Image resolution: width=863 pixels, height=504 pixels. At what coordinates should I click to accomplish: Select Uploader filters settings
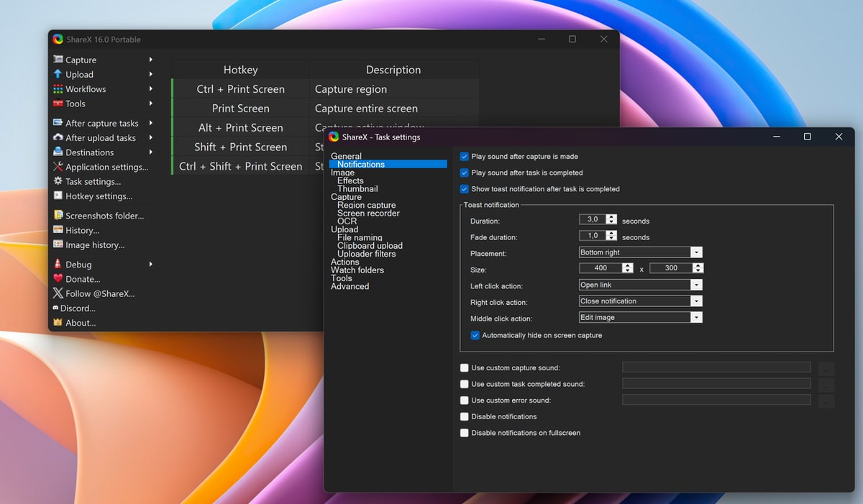[x=366, y=254]
